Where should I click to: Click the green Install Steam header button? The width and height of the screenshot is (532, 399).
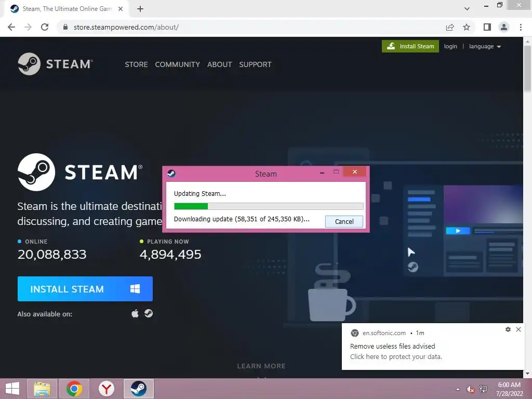[x=410, y=46]
